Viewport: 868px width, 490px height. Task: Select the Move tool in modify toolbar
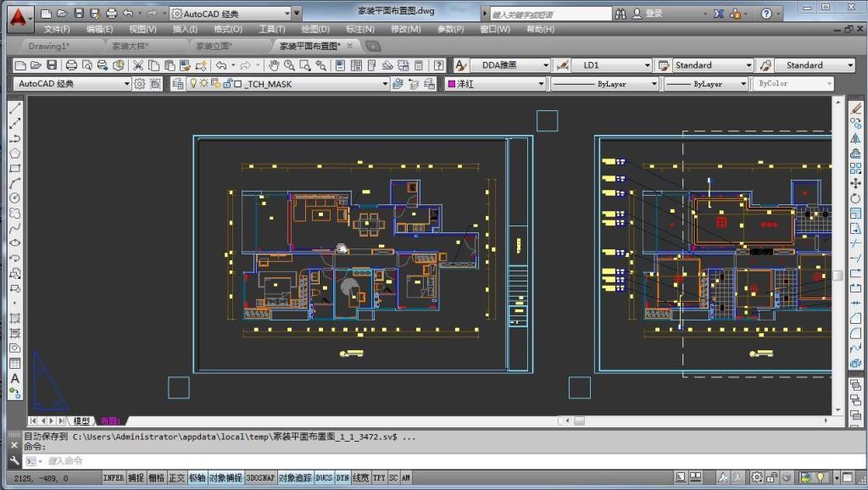click(x=856, y=183)
